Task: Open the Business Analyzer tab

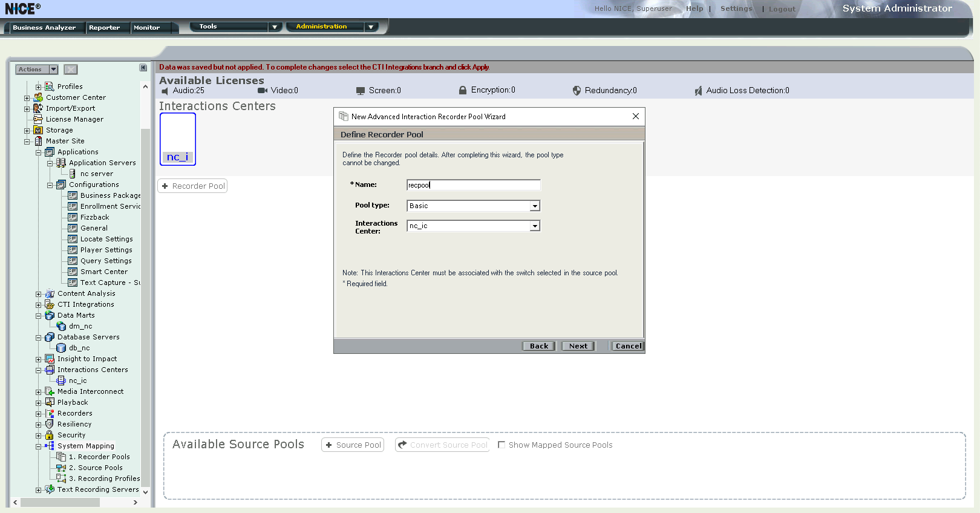Action: [44, 28]
